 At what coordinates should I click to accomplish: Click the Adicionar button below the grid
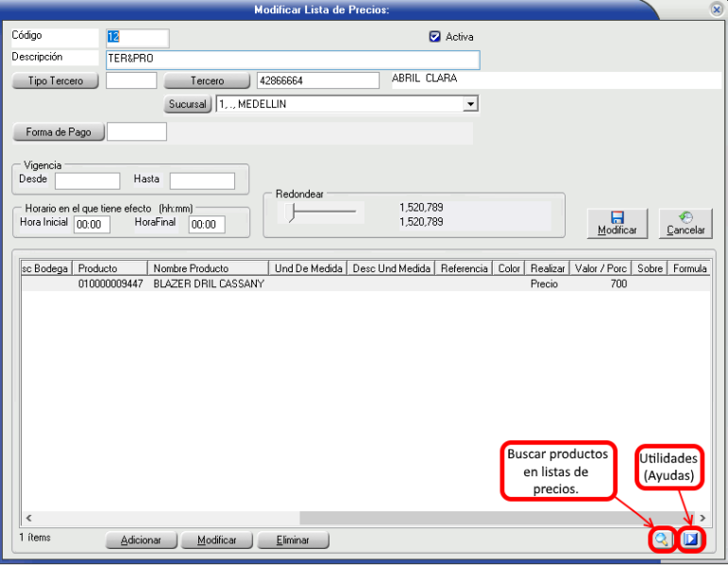(142, 541)
